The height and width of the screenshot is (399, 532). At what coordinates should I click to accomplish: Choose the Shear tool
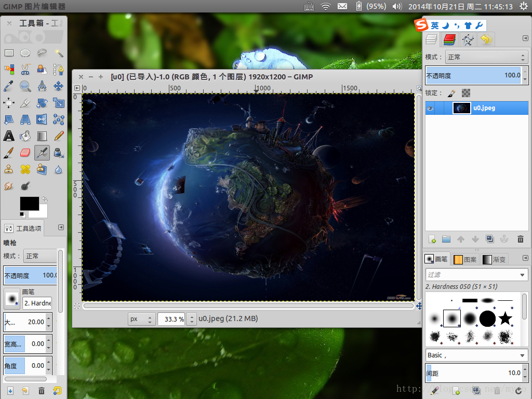tap(9, 119)
